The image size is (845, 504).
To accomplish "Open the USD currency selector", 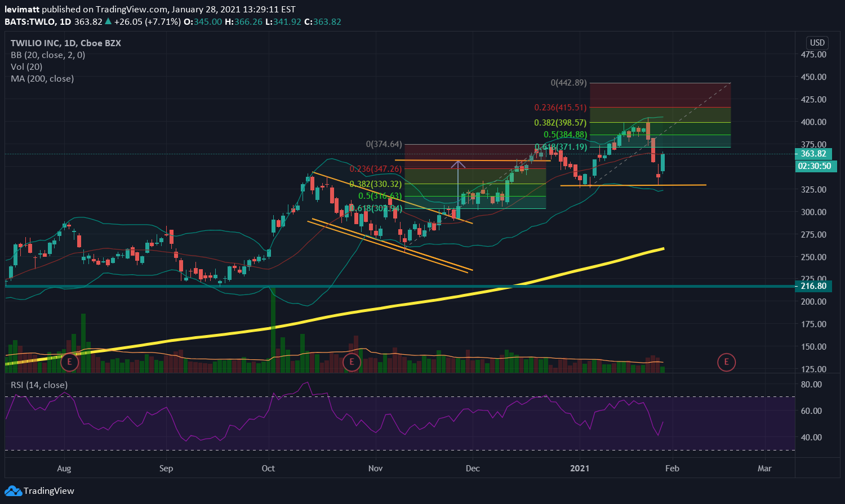I will [x=817, y=43].
